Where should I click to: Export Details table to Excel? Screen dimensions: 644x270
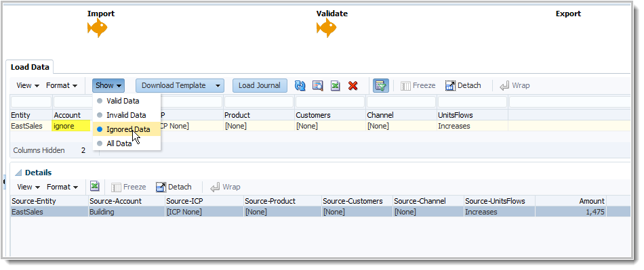(95, 187)
